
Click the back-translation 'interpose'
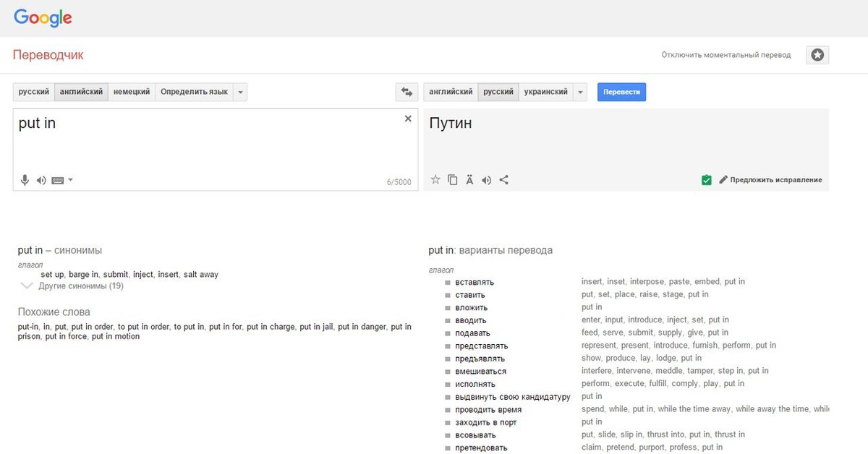[647, 282]
